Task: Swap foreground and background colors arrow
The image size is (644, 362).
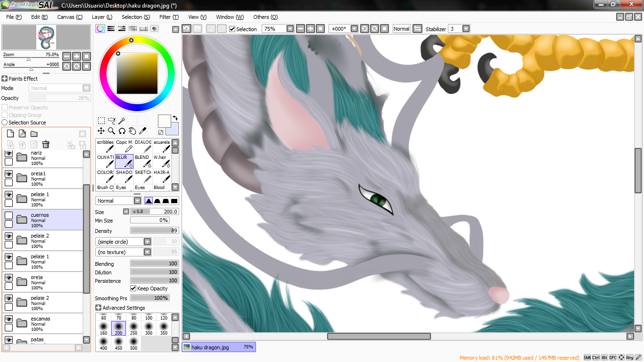Action: pos(175,118)
